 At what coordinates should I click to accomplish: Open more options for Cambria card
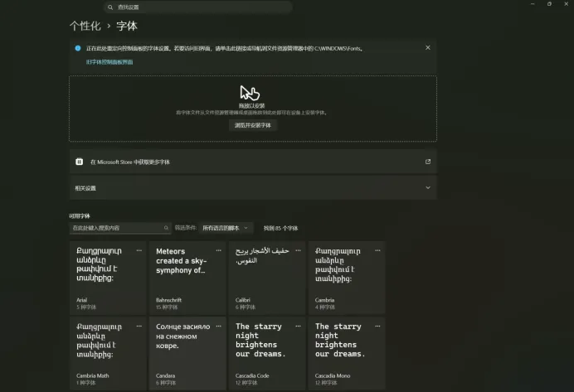tap(377, 250)
